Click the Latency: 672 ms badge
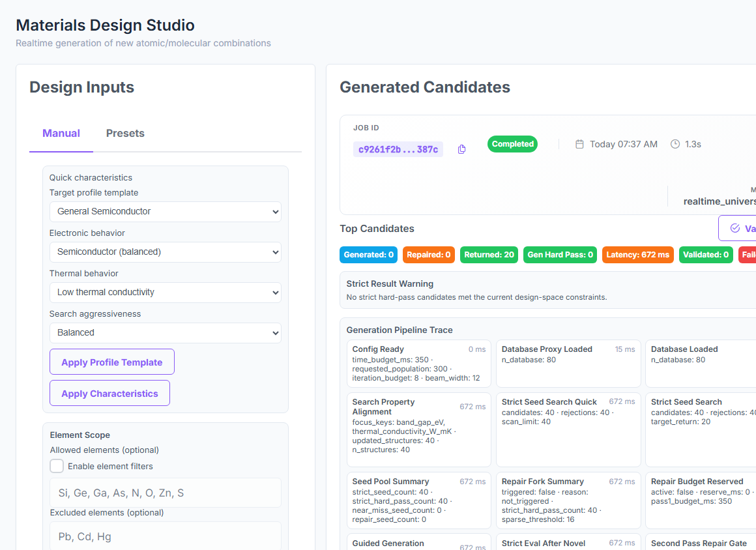Image resolution: width=756 pixels, height=550 pixels. [x=637, y=255]
